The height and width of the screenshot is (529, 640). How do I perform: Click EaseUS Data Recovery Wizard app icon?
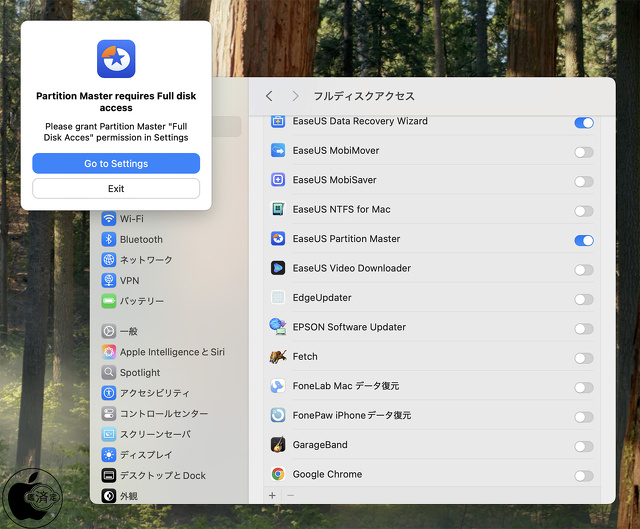tap(278, 121)
